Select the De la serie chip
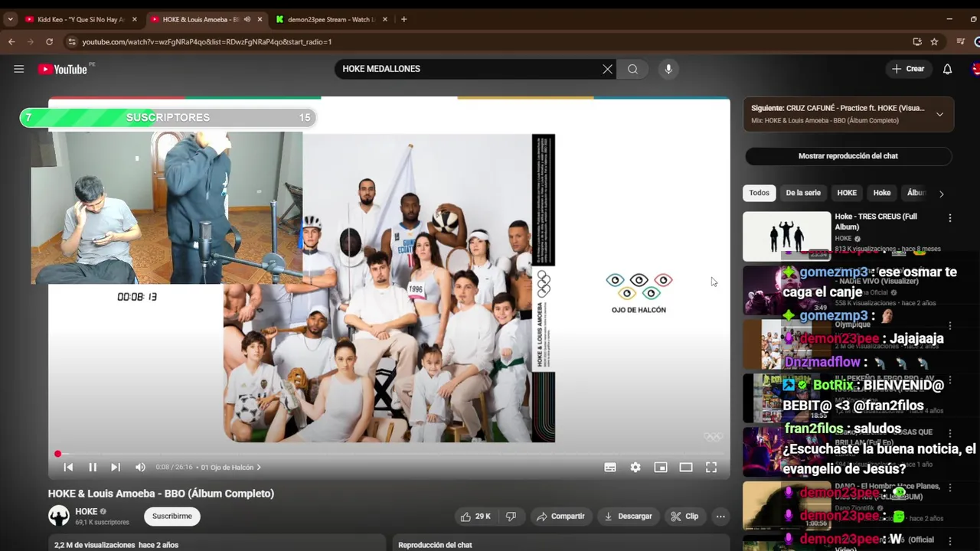 (x=803, y=193)
